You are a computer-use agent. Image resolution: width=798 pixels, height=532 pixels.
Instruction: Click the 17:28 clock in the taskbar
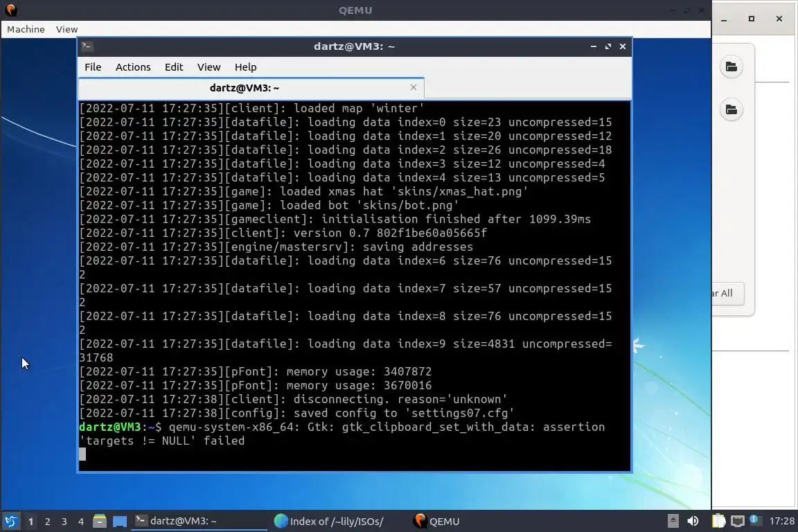click(781, 521)
